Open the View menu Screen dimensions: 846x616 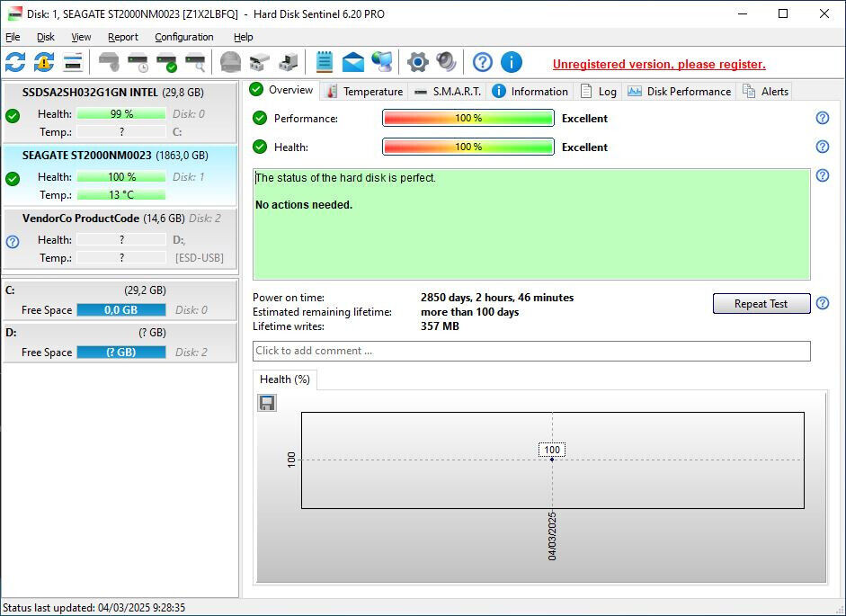(82, 37)
